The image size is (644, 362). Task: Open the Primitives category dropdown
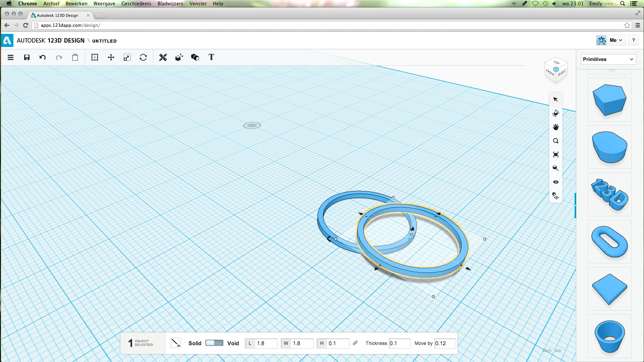pos(608,59)
